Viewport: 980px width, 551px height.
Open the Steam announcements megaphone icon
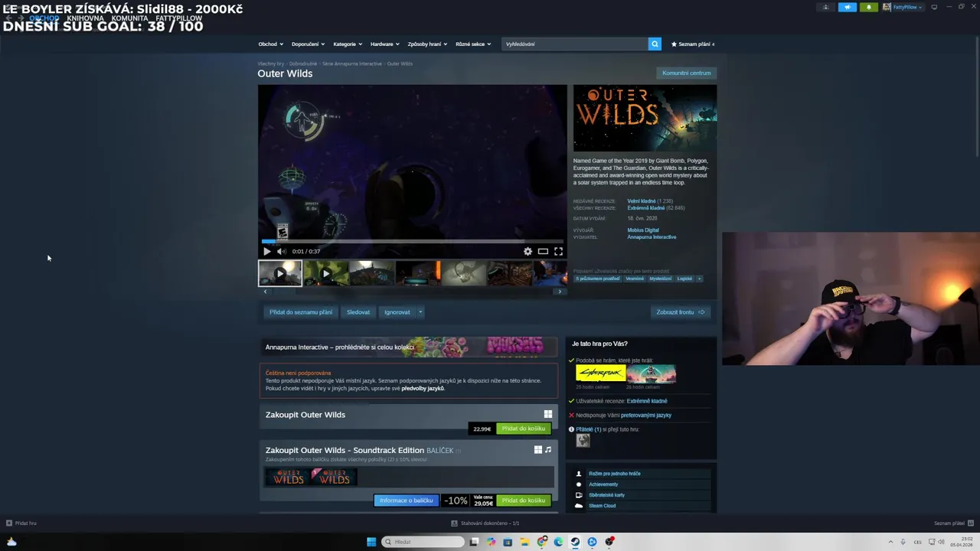(x=848, y=7)
